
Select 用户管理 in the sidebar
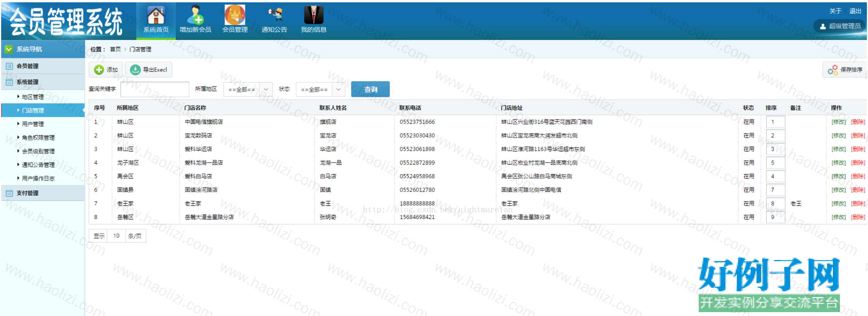(x=33, y=124)
